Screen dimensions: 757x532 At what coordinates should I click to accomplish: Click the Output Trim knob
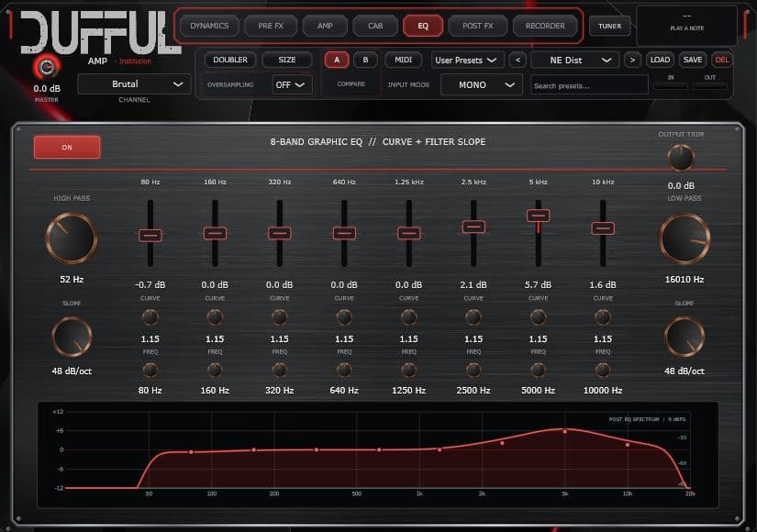(x=681, y=158)
